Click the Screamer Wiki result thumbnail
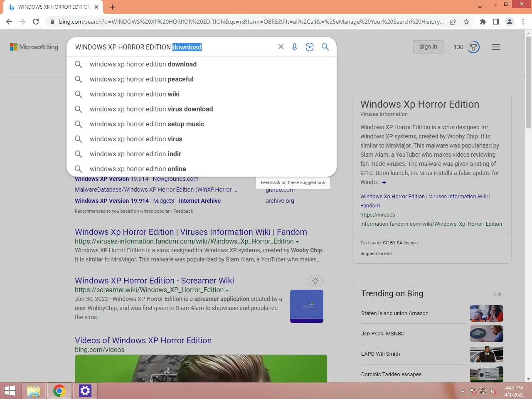 pos(307,306)
